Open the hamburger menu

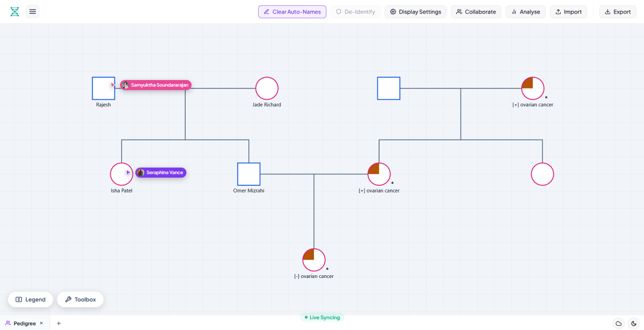pyautogui.click(x=33, y=12)
